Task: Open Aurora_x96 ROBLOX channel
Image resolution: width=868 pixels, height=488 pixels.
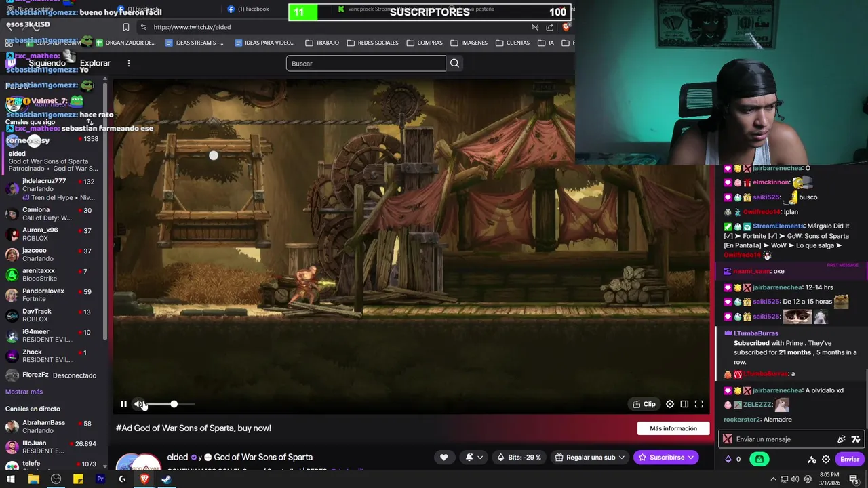Action: (x=52, y=235)
